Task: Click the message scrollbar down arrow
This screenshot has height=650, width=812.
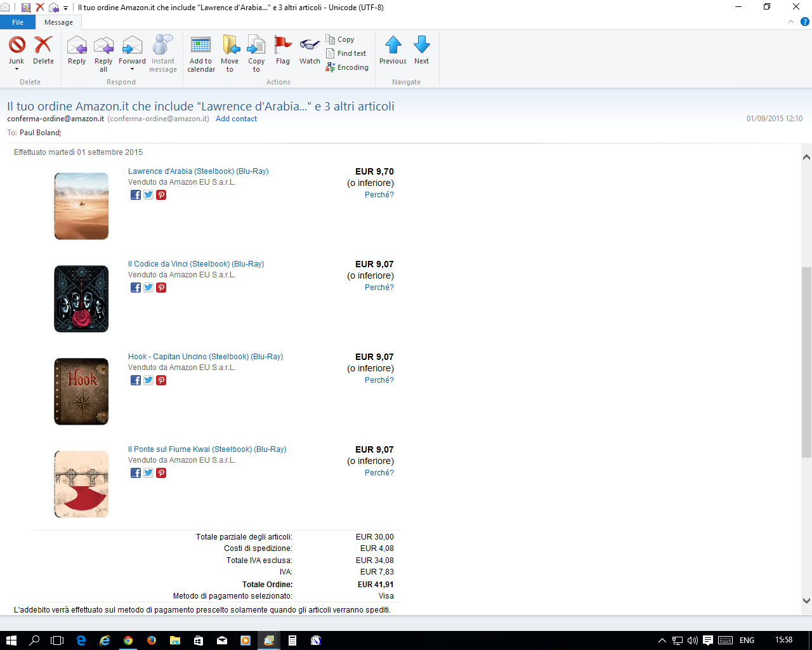Action: [806, 600]
